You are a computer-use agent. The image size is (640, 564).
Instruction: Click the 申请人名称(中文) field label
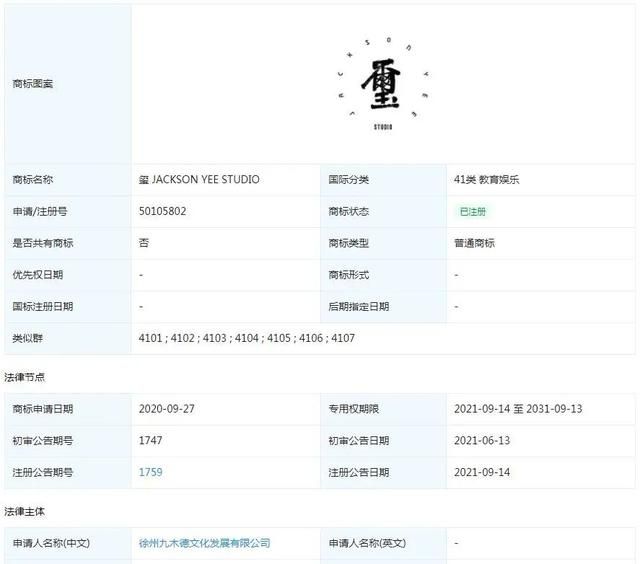coord(51,543)
